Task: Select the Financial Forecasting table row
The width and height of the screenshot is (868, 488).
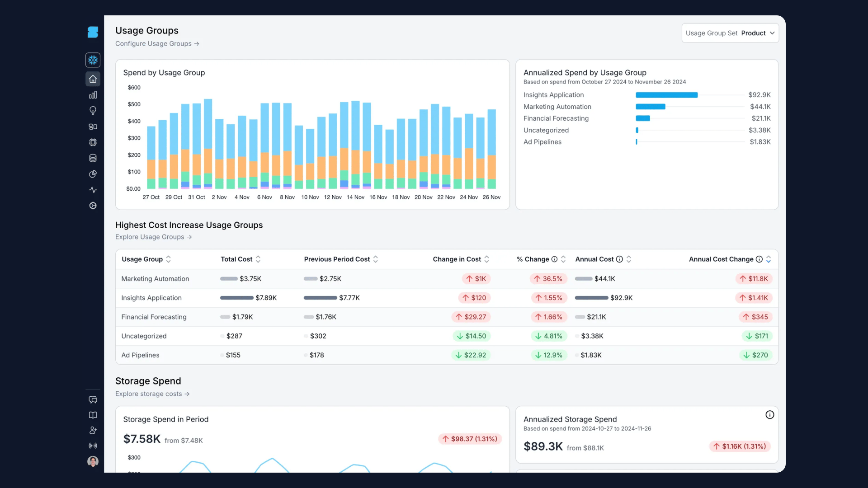Action: click(x=447, y=317)
